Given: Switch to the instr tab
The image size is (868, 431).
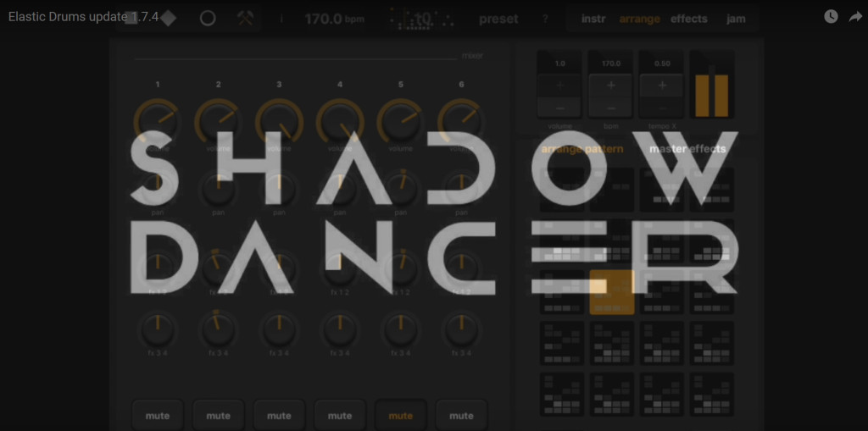Looking at the screenshot, I should click(x=593, y=19).
